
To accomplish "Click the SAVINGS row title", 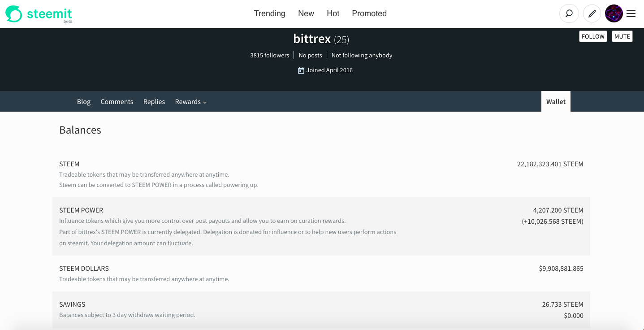I will point(72,304).
